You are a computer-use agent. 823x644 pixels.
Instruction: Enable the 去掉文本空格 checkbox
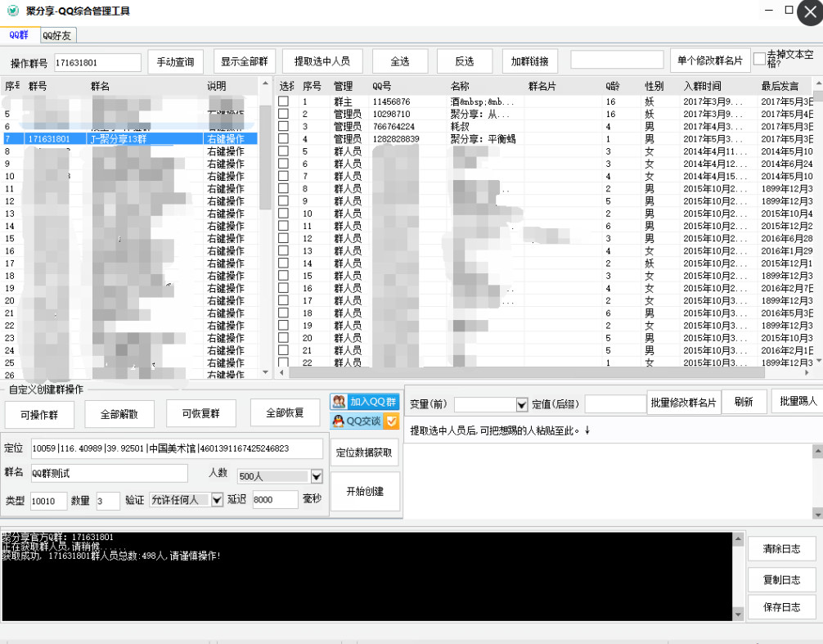tap(759, 59)
